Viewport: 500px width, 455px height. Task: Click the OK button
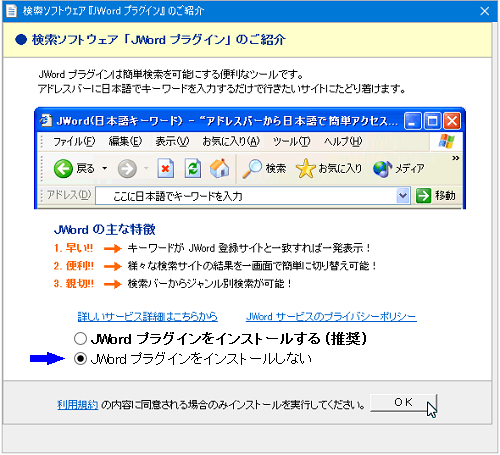[403, 402]
